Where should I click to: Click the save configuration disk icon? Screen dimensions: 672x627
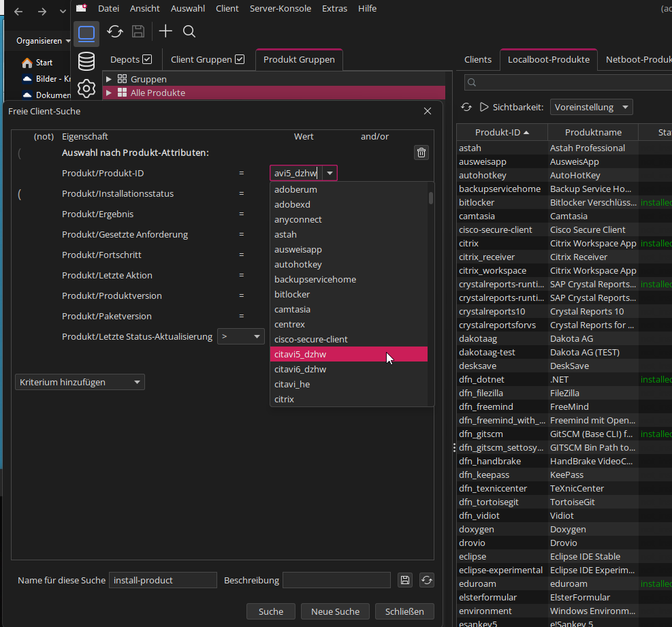click(138, 31)
